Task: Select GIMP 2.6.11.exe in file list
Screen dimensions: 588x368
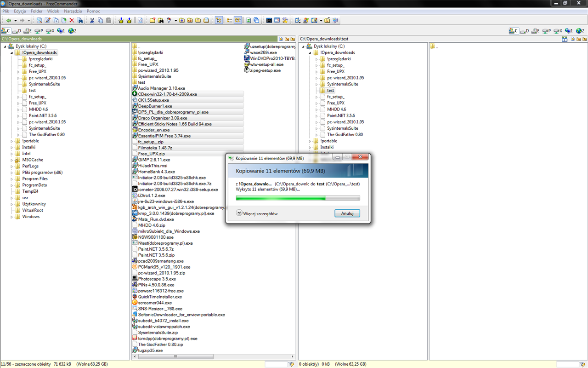Action: (x=154, y=160)
